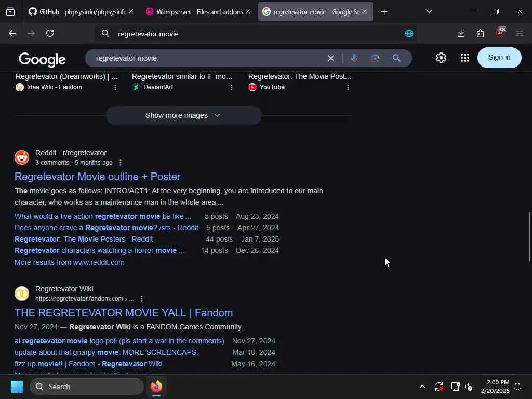Open about-this-result menu for Regretevator Wiki

tap(142, 299)
